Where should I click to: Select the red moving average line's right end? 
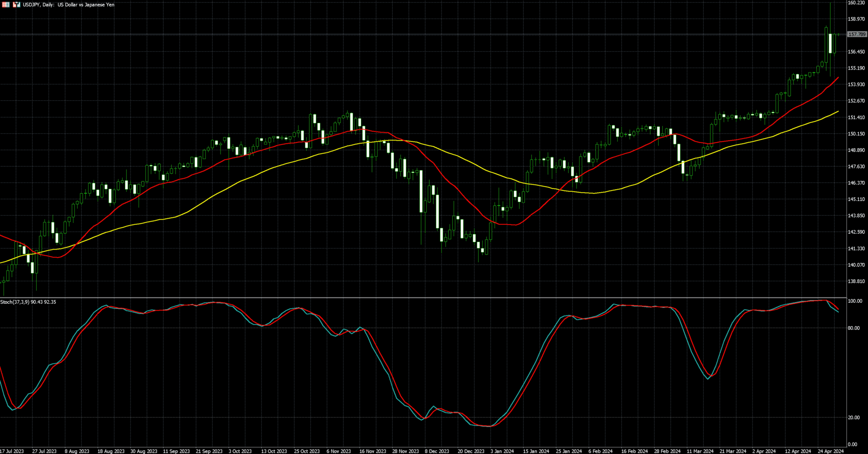pos(837,78)
